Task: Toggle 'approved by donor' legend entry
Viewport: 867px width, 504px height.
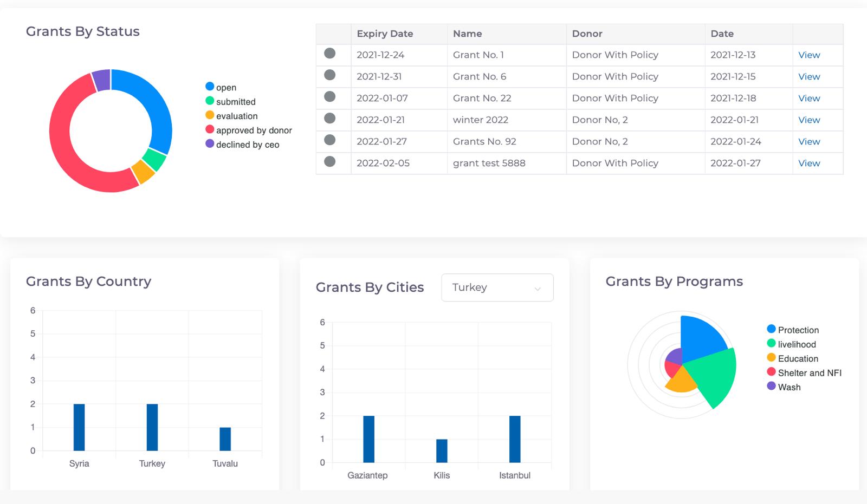Action: point(249,130)
